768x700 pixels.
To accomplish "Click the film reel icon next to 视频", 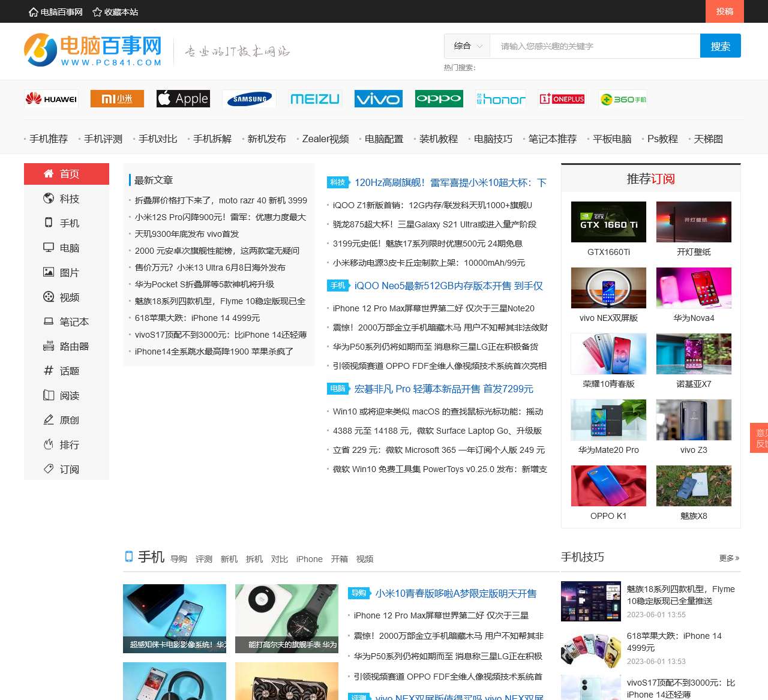I will [49, 296].
